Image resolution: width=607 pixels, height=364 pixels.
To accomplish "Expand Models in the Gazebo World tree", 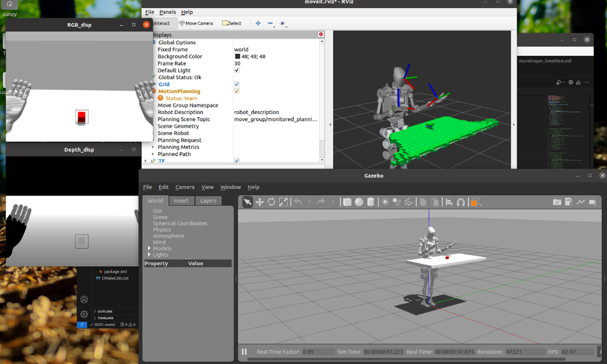I will pos(149,248).
